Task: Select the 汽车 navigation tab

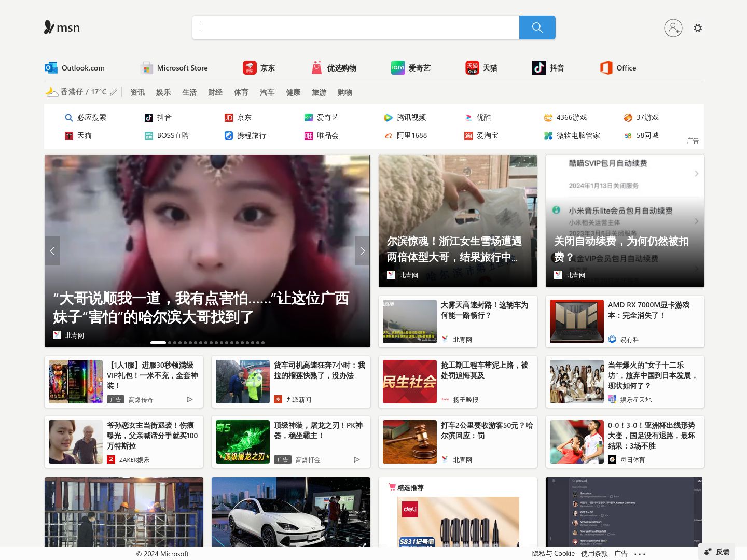Action: click(267, 92)
